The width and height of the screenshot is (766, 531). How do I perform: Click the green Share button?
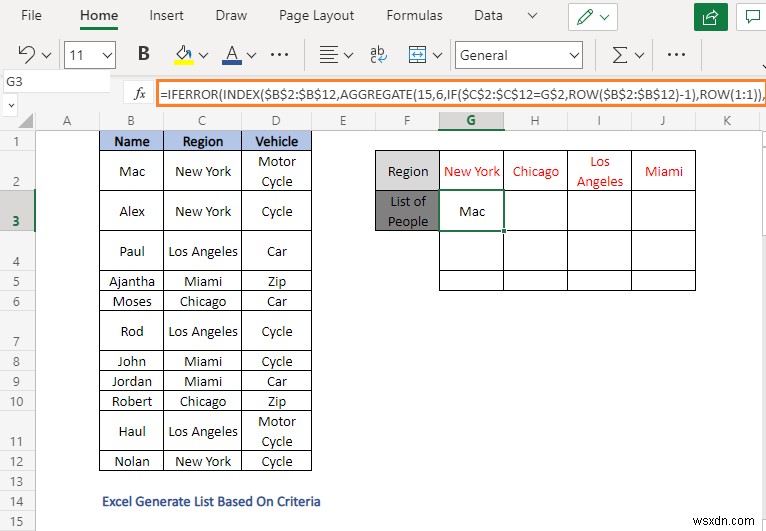(711, 17)
